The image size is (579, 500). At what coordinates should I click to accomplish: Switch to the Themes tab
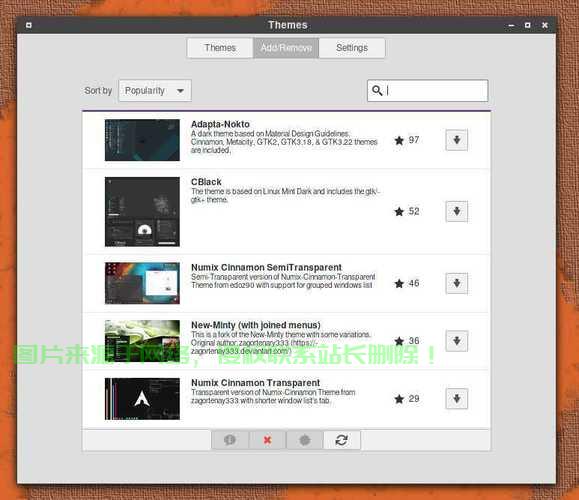click(x=220, y=48)
